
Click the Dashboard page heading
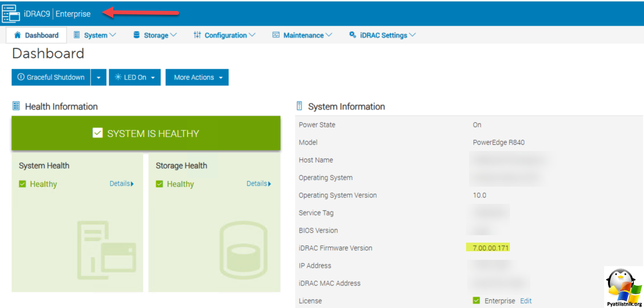(48, 53)
